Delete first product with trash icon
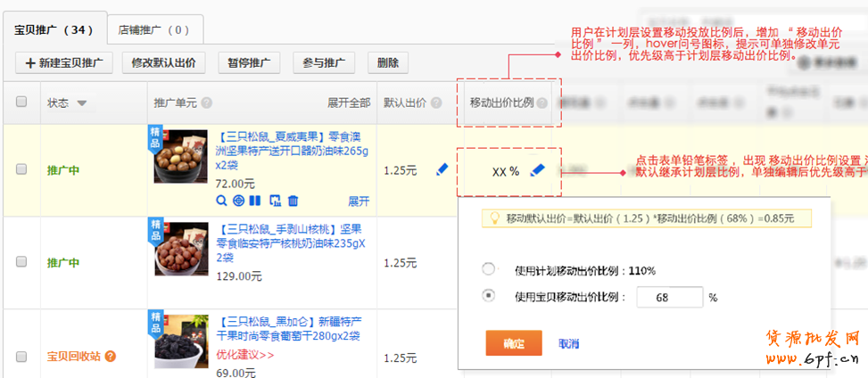The image size is (868, 378). (x=293, y=200)
